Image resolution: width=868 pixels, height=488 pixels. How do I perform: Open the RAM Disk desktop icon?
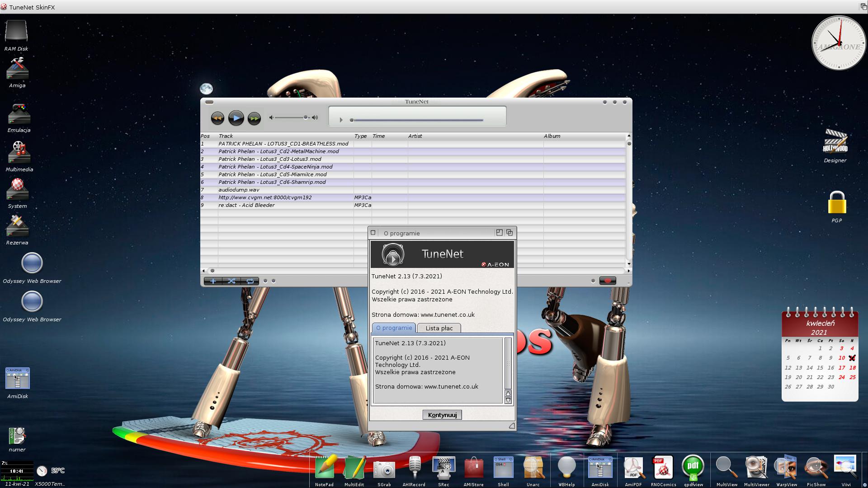pos(16,36)
